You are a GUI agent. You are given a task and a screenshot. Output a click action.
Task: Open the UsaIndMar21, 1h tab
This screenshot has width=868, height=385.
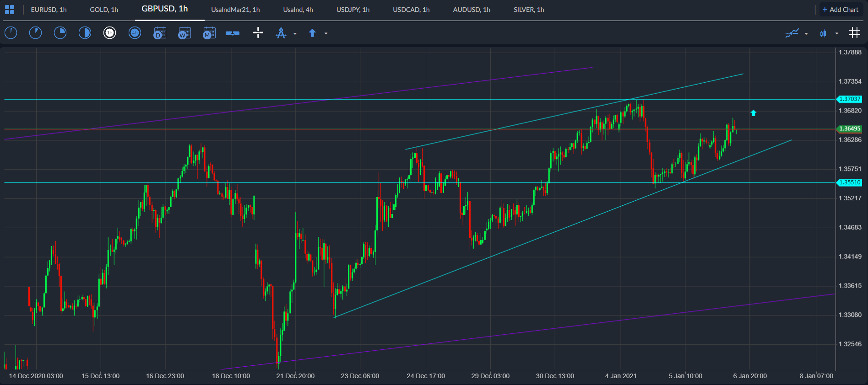pyautogui.click(x=235, y=10)
